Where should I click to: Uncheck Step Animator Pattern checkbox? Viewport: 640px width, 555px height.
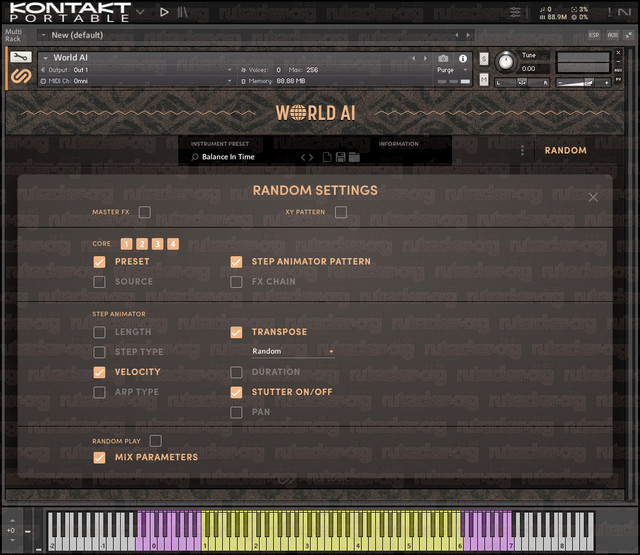(236, 262)
